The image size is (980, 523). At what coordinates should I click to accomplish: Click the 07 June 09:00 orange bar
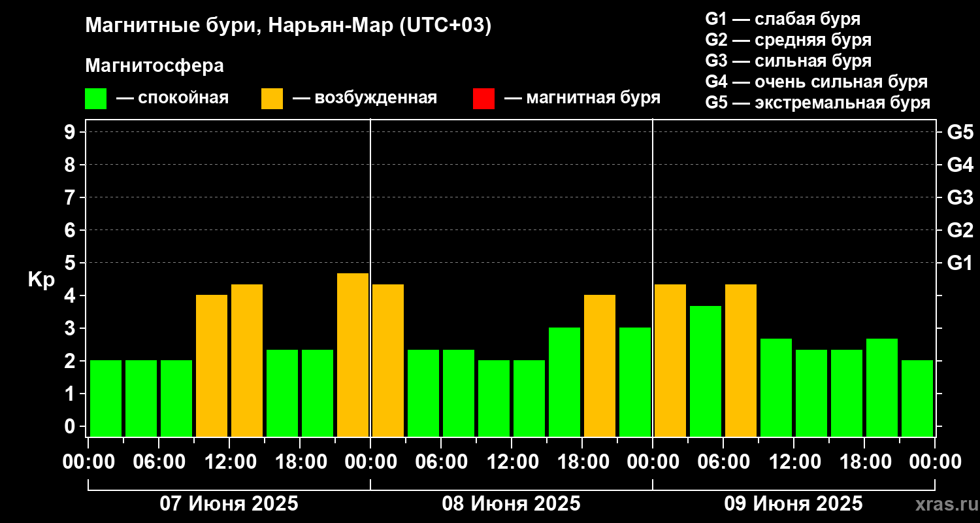click(212, 365)
